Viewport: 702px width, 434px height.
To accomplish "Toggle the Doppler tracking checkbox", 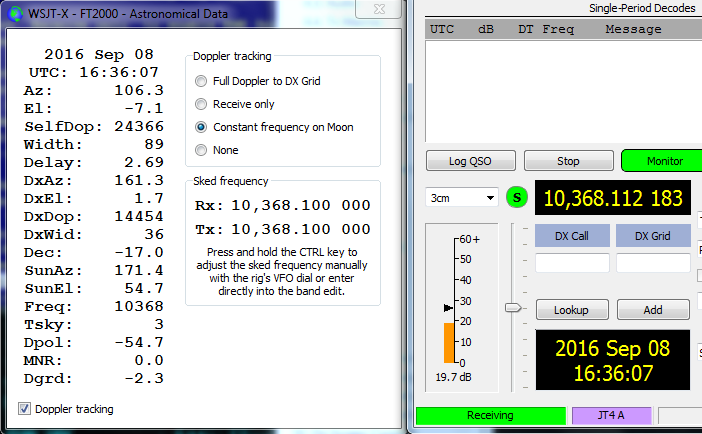I will 24,408.
